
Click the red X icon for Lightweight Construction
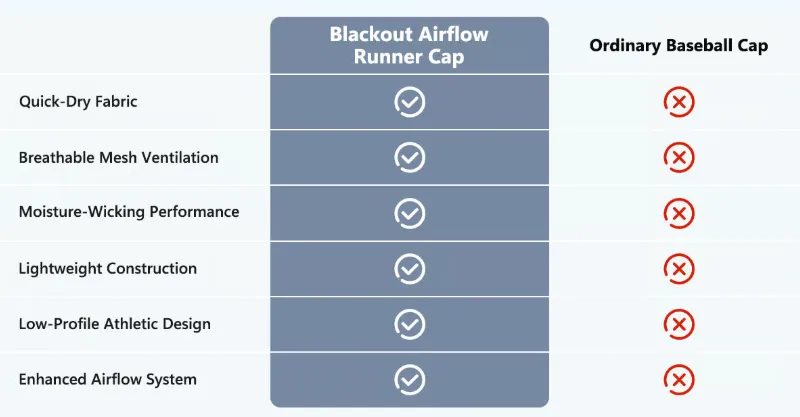coord(679,268)
